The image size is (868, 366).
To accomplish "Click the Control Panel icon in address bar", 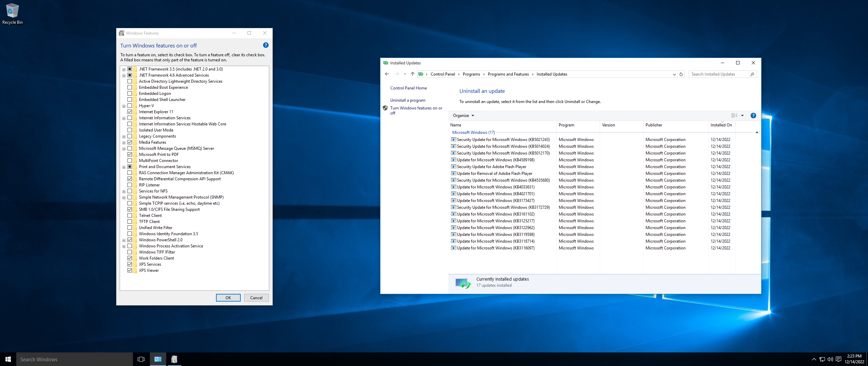I will tap(421, 74).
